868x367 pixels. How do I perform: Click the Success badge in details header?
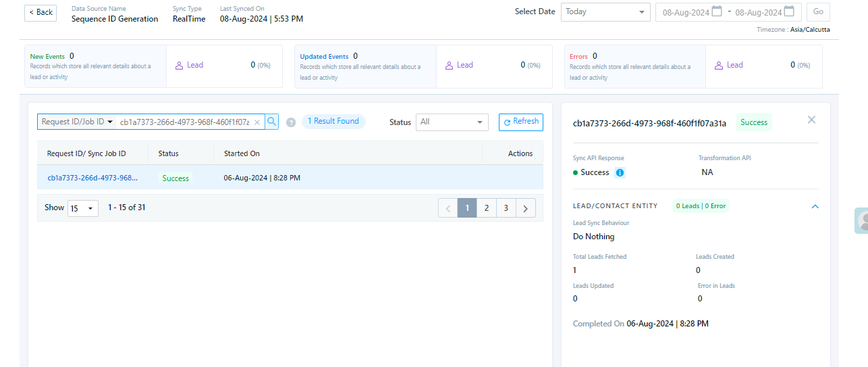click(x=754, y=122)
